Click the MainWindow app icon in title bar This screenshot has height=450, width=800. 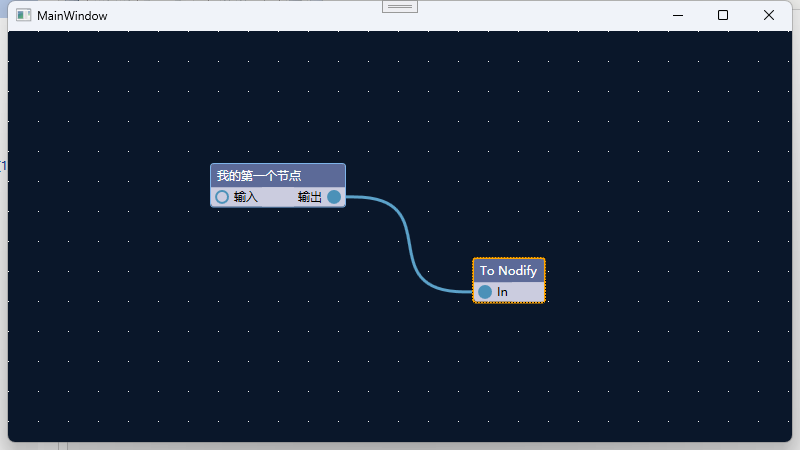pos(23,15)
